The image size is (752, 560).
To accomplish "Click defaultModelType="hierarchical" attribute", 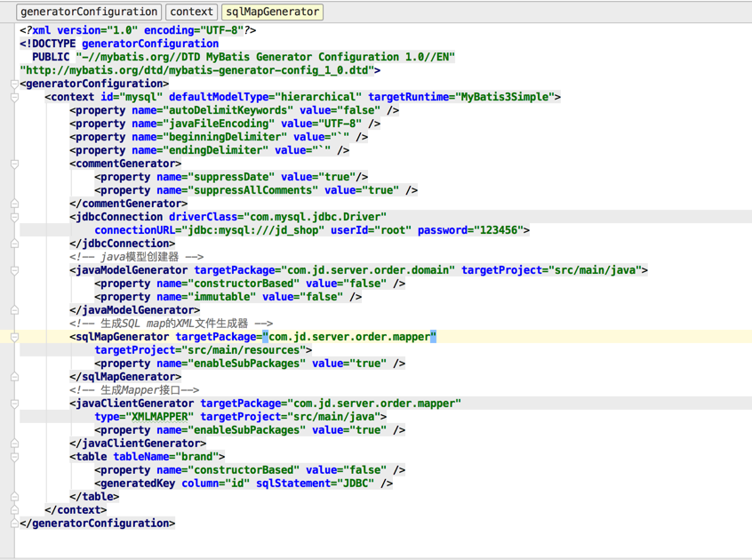I will coord(265,97).
